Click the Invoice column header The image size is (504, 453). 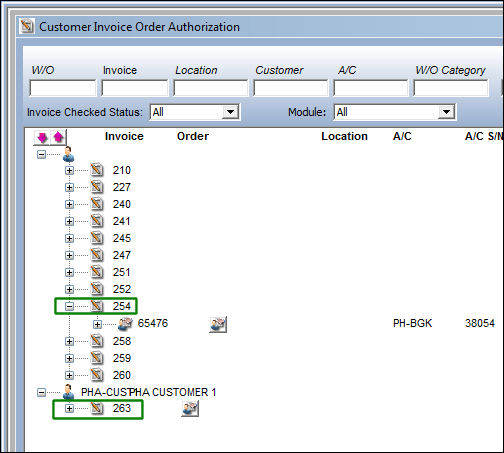[x=124, y=136]
